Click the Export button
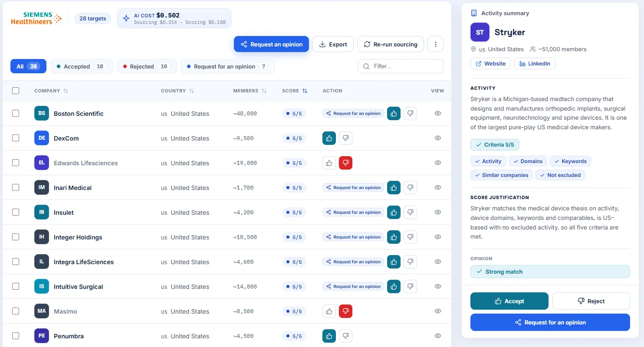Screen dimensions: 644x347 (x=333, y=44)
